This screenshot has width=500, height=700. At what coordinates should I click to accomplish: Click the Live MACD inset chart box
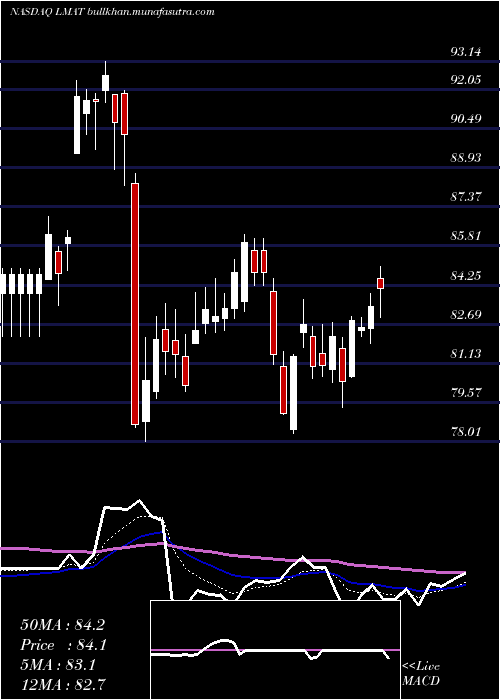275,650
